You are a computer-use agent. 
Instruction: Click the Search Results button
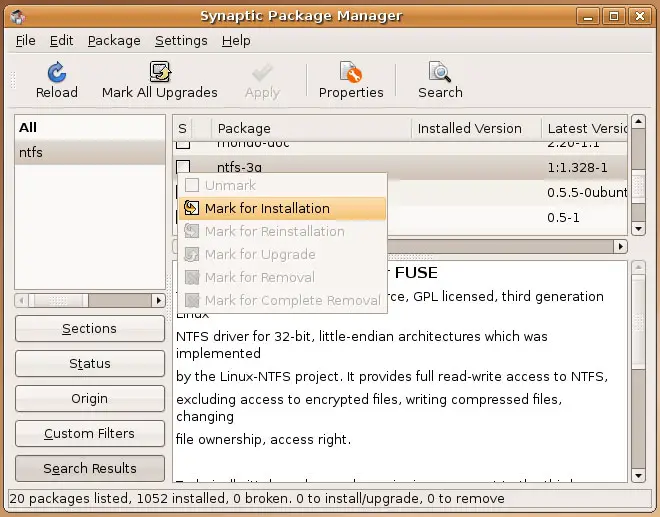(90, 468)
